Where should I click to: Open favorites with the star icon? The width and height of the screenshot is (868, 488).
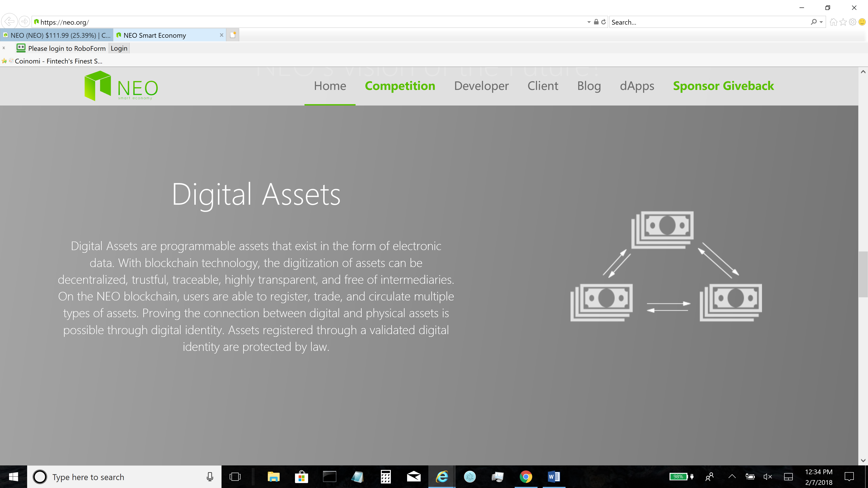(843, 21)
